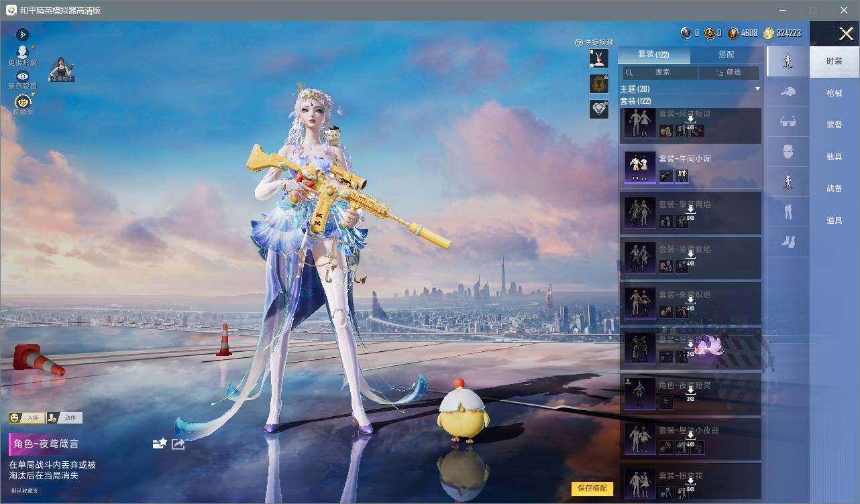This screenshot has width=860, height=504.
Task: Open 更换形象 change avatar icon
Action: point(22,56)
